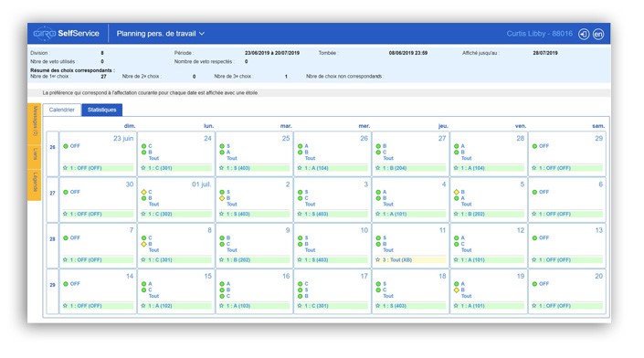The width and height of the screenshot is (644, 358).
Task: Click the yellow diamond beside C on 01 juil.
Action: (143, 192)
